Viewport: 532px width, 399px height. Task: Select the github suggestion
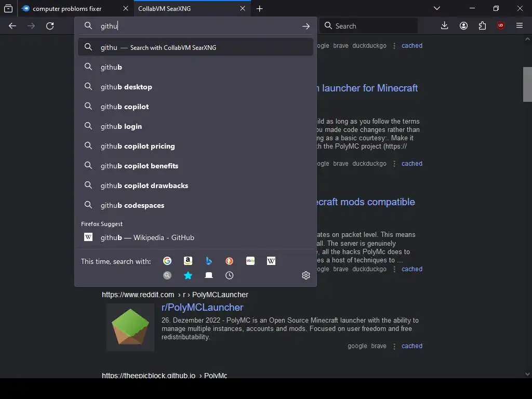coord(195,67)
